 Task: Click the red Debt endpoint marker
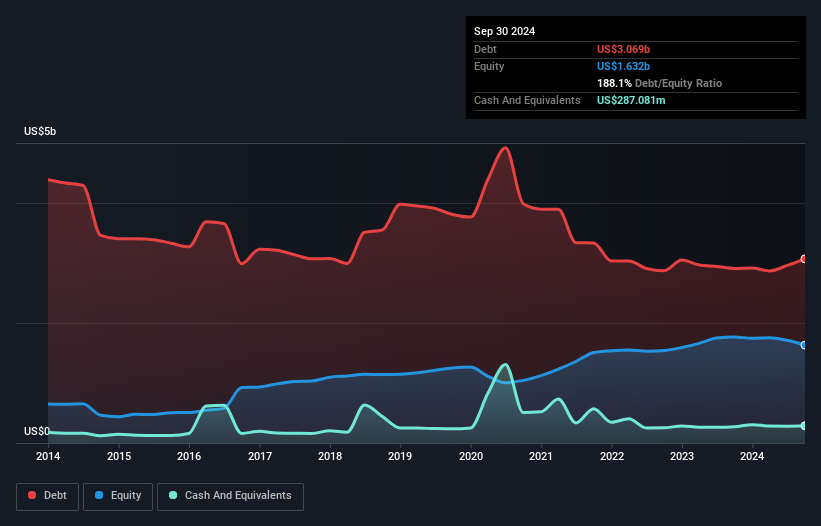[804, 259]
